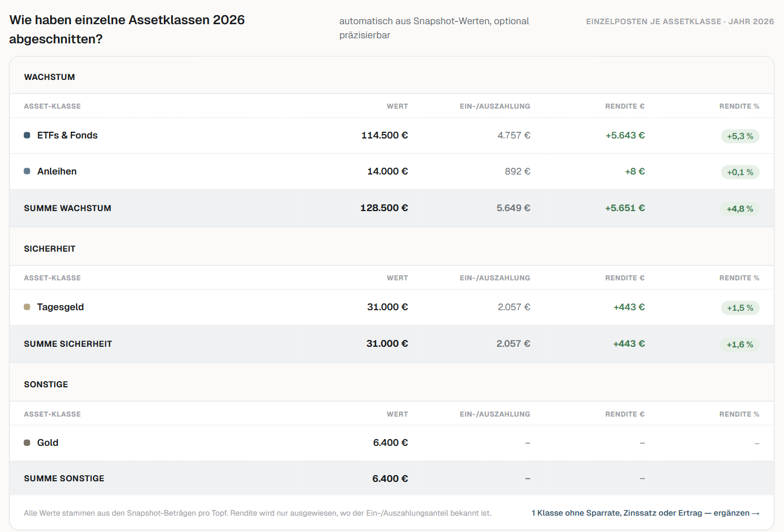Screen dimensions: 784x532
Task: Click the +1,5 % return badge
Action: tap(740, 308)
